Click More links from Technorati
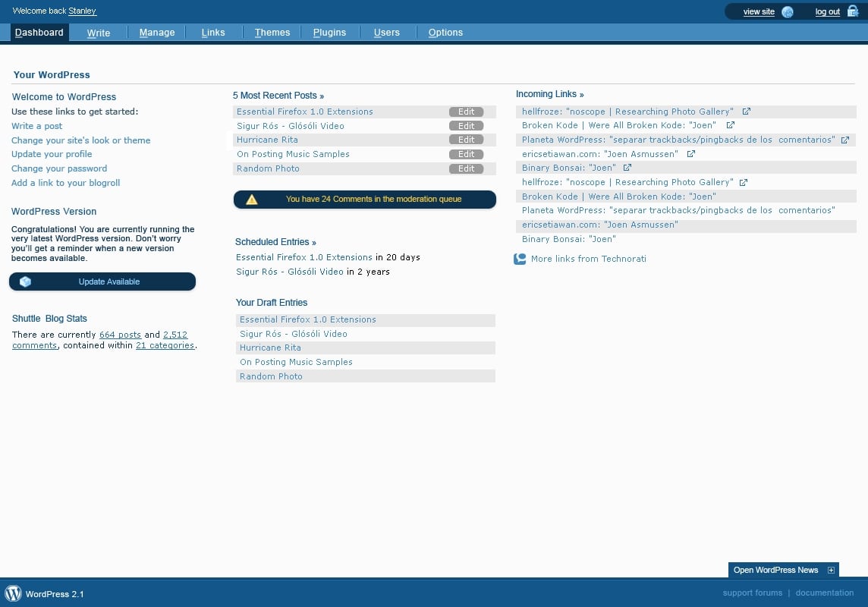The height and width of the screenshot is (607, 868). pyautogui.click(x=589, y=259)
